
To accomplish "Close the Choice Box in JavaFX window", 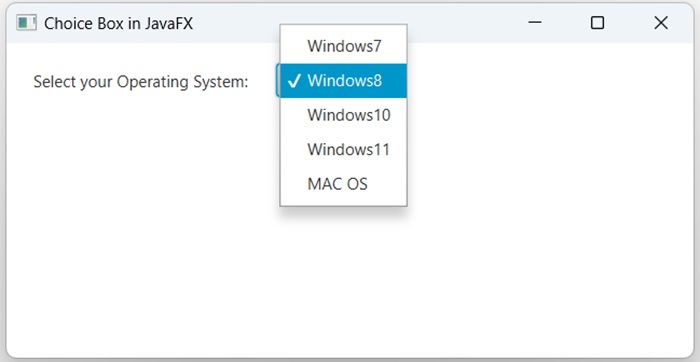I will (661, 23).
